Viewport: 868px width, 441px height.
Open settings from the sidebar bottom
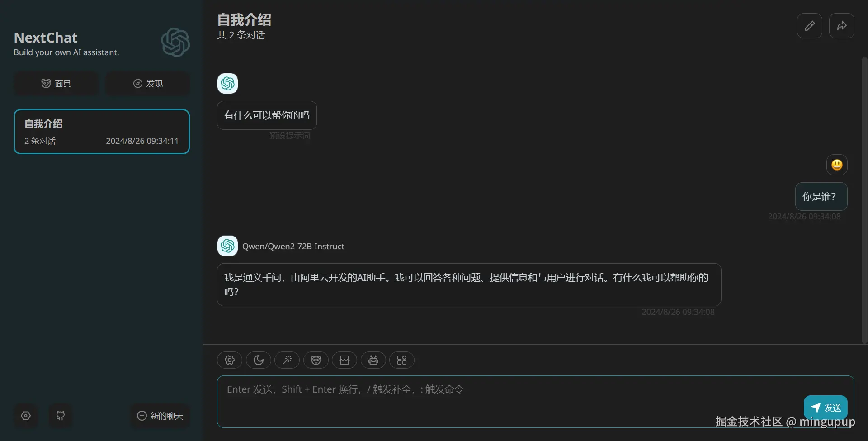(26, 416)
